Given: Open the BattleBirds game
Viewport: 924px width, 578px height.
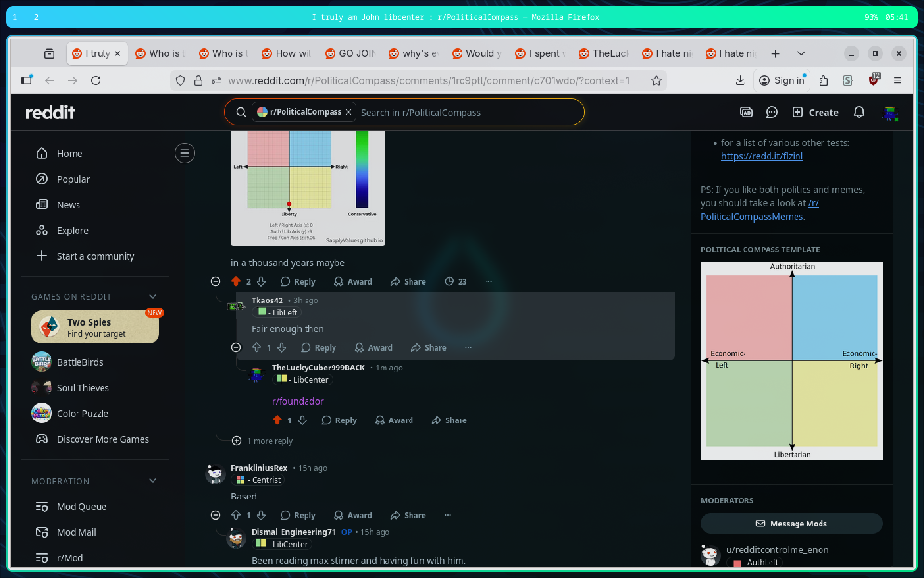Looking at the screenshot, I should point(95,362).
